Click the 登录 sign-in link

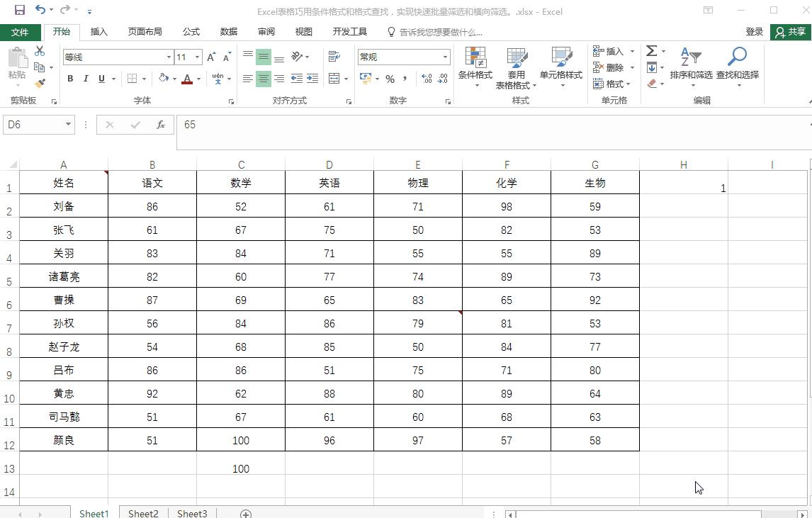pyautogui.click(x=753, y=31)
